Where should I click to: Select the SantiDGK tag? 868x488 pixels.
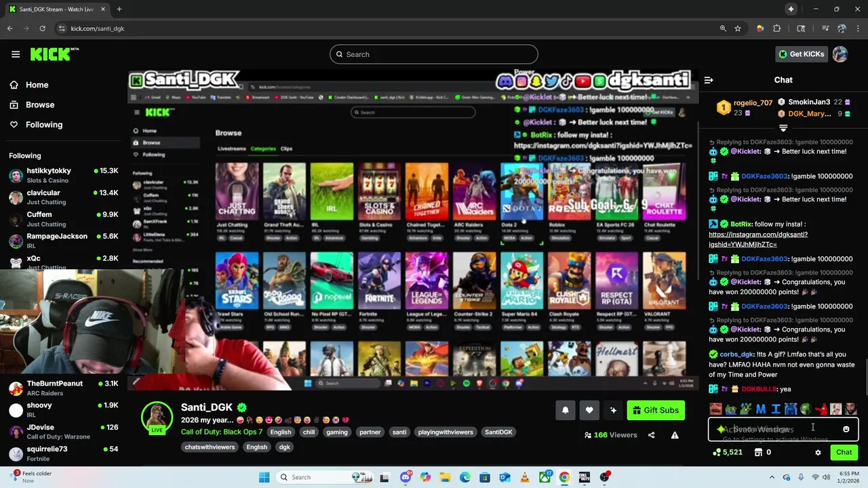[x=498, y=432]
